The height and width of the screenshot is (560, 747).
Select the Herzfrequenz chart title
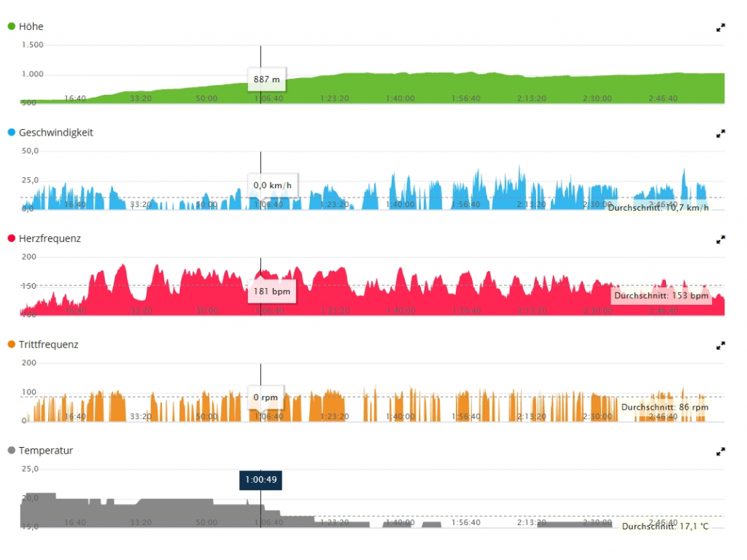click(x=50, y=238)
